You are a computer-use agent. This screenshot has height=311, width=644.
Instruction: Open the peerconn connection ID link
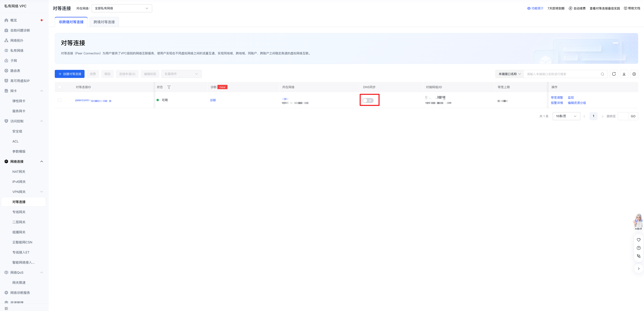click(93, 100)
